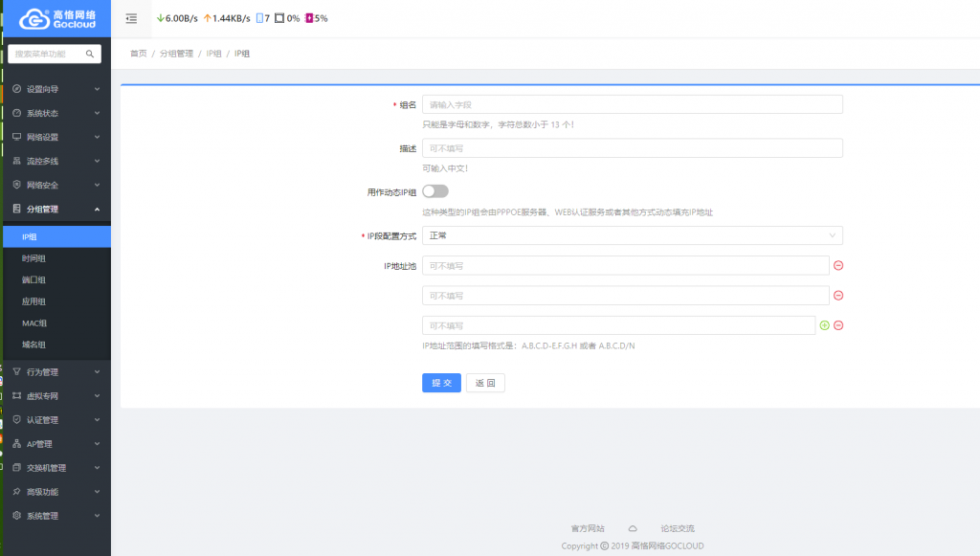980x556 pixels.
Task: Expand 虚拟专网 menu chevron
Action: 97,396
